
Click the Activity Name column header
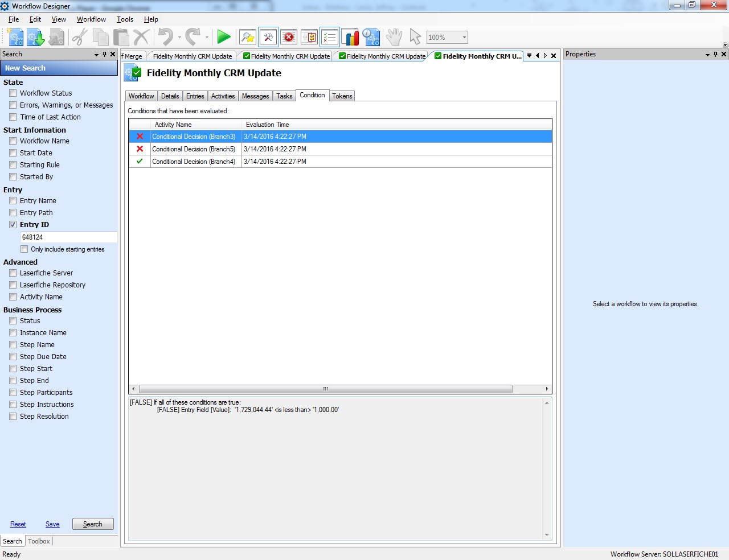pyautogui.click(x=196, y=125)
